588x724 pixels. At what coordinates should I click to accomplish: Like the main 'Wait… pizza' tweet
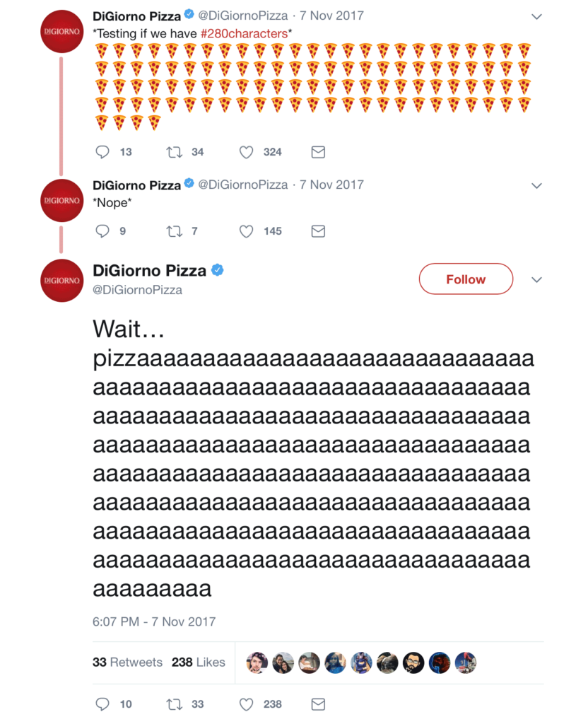pyautogui.click(x=246, y=704)
